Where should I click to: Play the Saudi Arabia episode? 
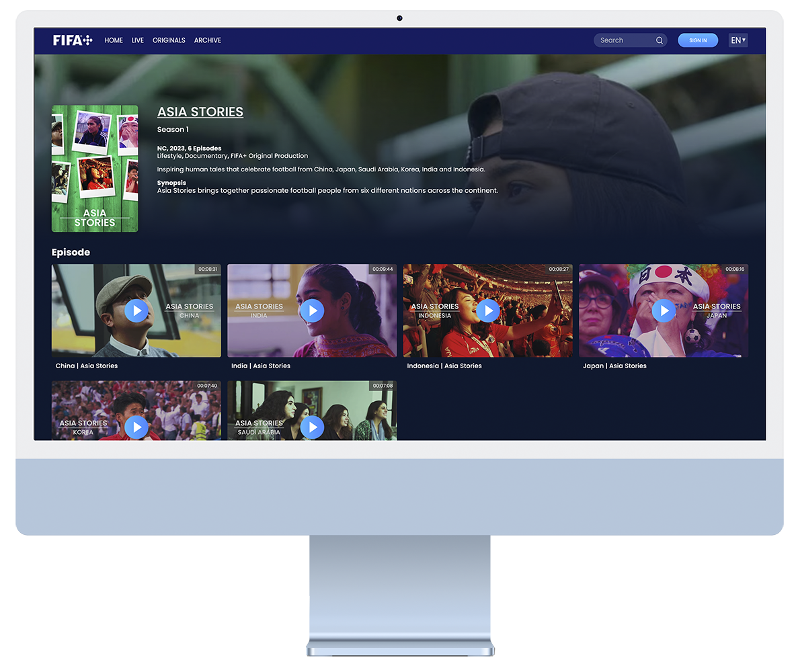(312, 427)
